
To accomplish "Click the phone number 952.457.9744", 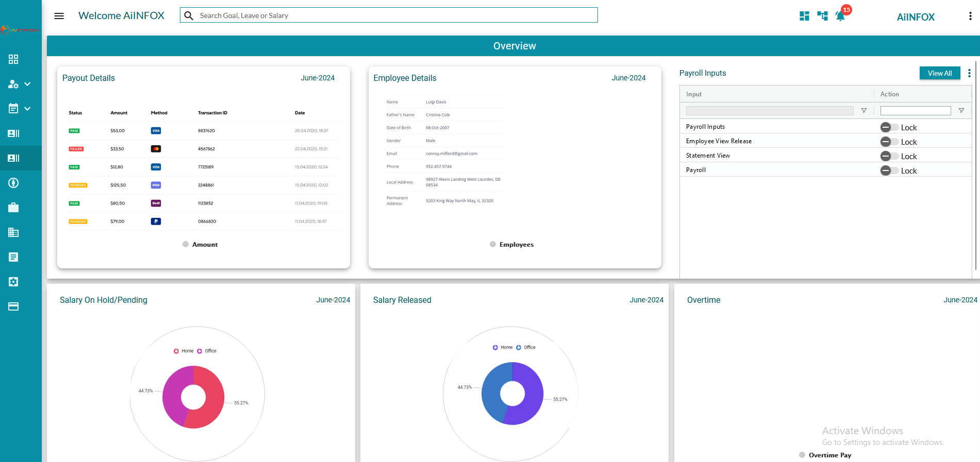I will pos(439,166).
